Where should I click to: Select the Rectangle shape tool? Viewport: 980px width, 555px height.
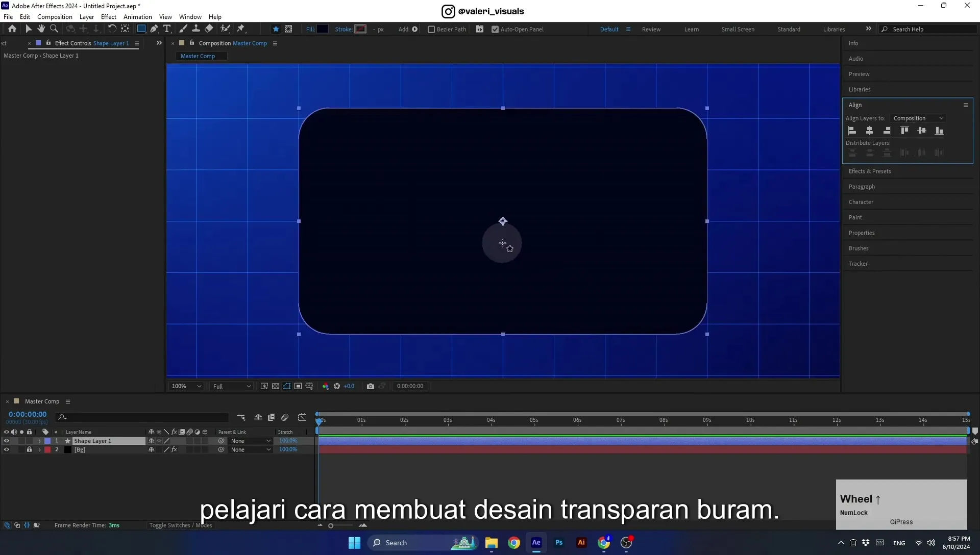pyautogui.click(x=141, y=29)
